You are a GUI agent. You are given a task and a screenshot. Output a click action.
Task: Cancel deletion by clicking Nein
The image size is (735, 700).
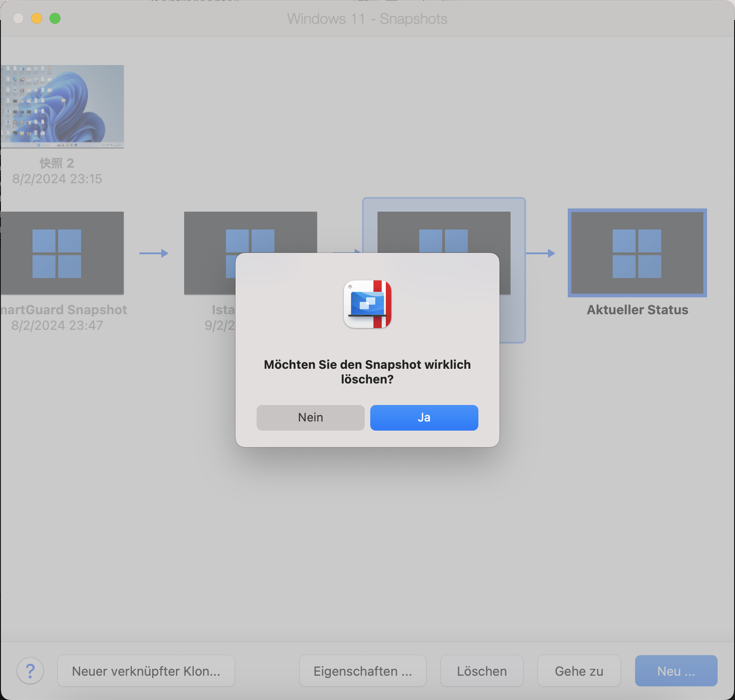click(x=310, y=417)
